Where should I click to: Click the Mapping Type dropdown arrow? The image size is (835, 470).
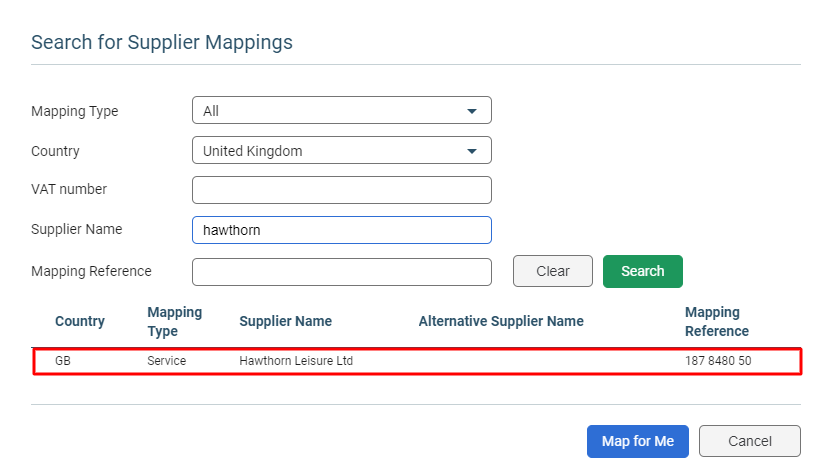tap(472, 111)
